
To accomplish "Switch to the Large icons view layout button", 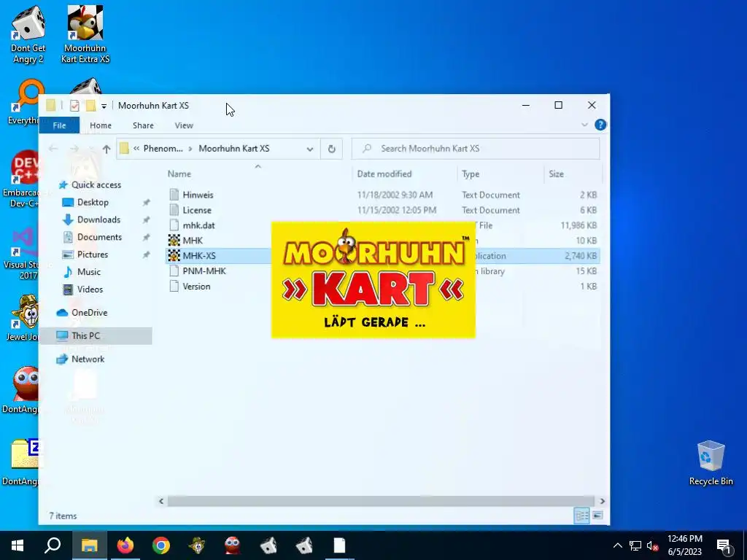I will (597, 516).
